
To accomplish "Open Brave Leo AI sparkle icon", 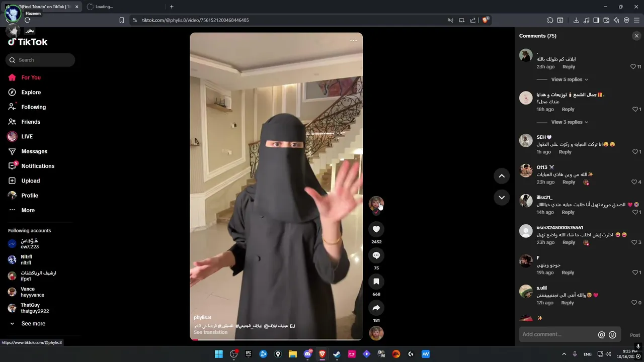I will [616, 20].
